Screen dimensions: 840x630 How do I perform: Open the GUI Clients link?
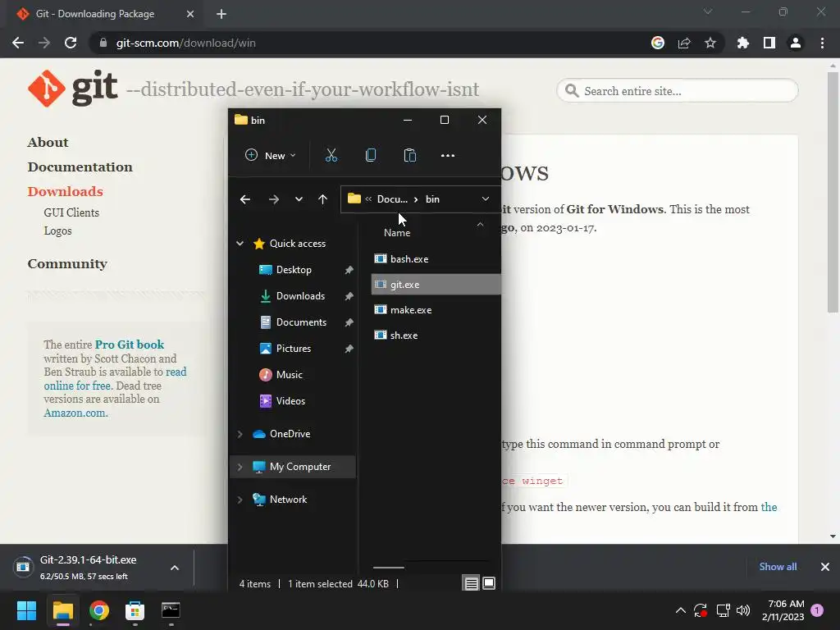[71, 212]
